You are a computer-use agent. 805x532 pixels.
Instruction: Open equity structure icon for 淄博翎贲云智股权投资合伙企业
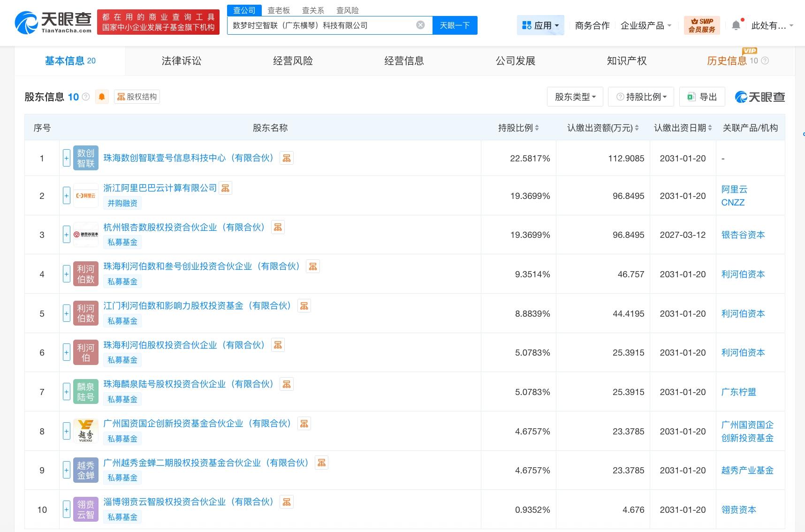point(287,502)
